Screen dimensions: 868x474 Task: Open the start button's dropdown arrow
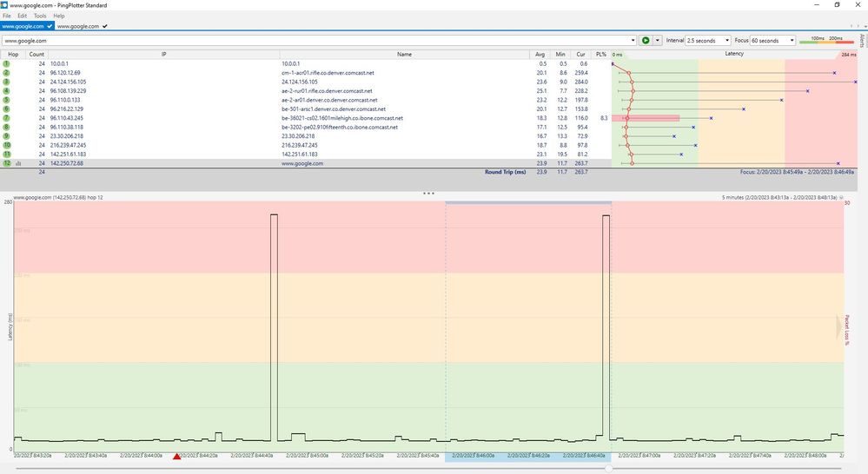point(657,41)
